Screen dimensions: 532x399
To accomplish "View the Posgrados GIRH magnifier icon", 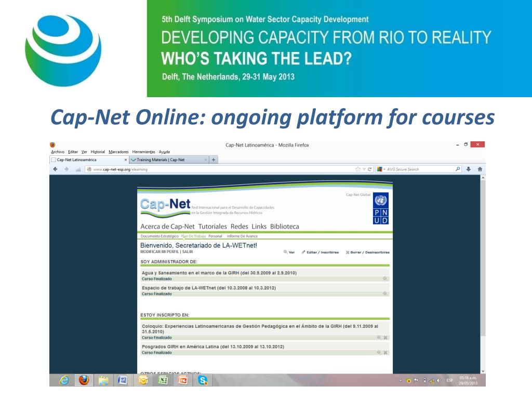I will point(379,352).
